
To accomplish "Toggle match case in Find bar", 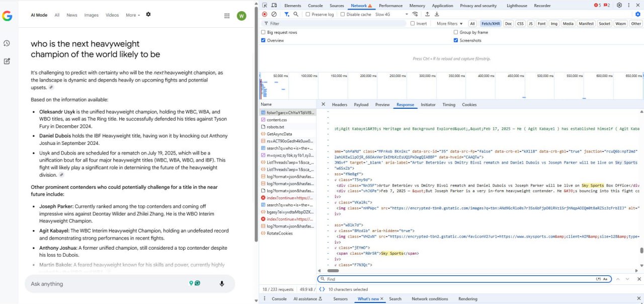I will point(605,279).
